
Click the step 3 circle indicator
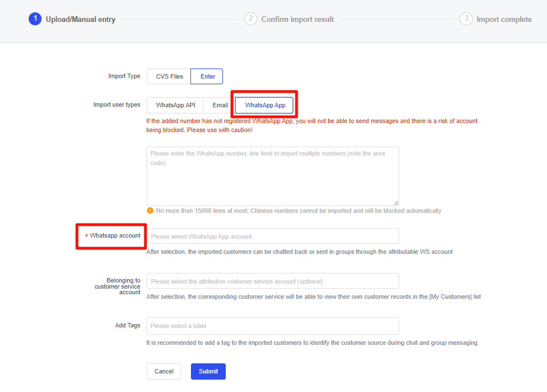coord(466,19)
